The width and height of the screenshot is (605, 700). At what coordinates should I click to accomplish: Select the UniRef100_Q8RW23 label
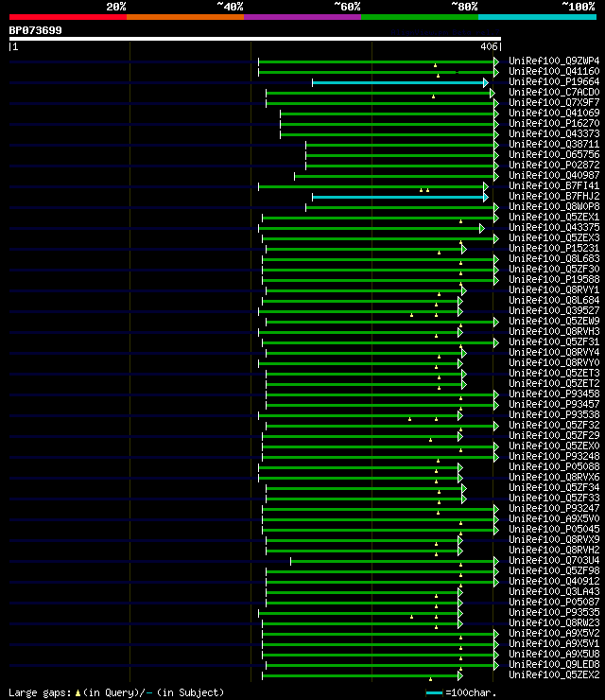click(554, 623)
